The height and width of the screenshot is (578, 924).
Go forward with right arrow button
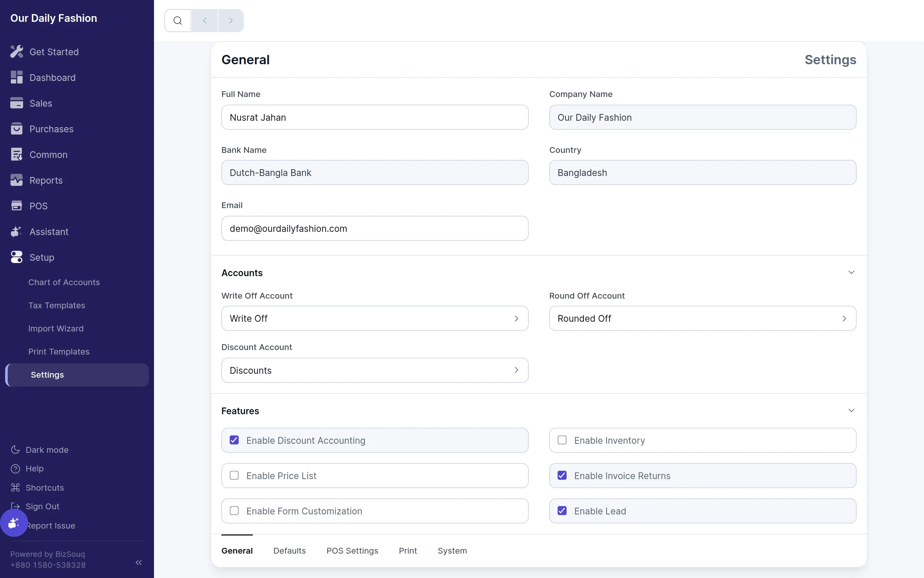click(231, 21)
